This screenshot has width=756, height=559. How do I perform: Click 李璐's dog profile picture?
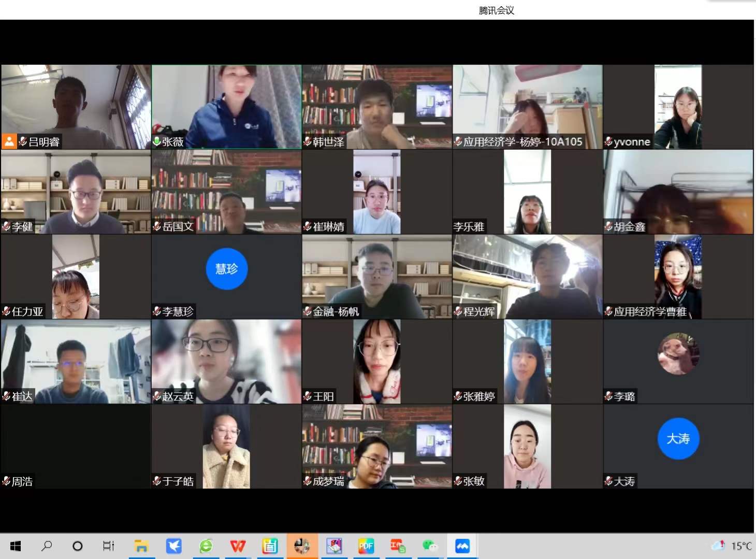point(678,354)
